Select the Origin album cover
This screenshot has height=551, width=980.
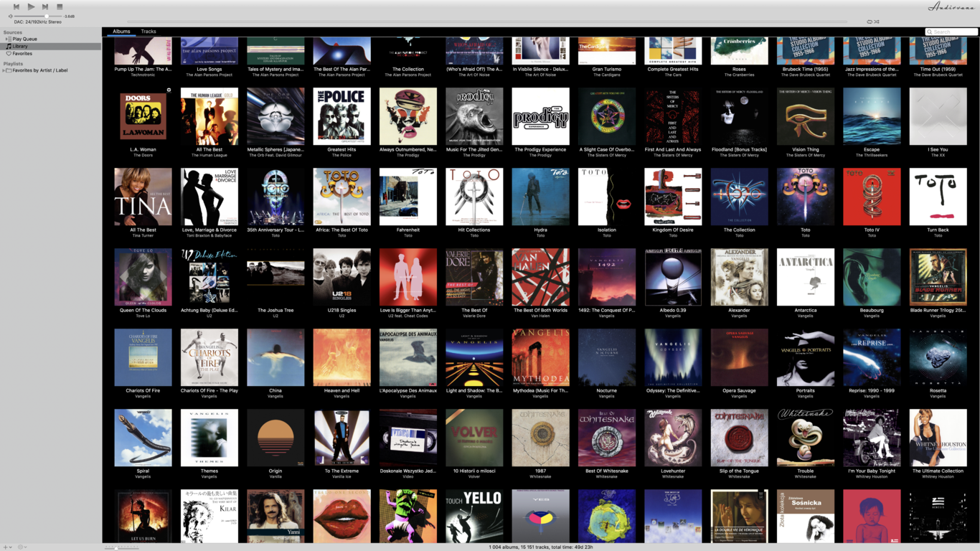click(275, 438)
